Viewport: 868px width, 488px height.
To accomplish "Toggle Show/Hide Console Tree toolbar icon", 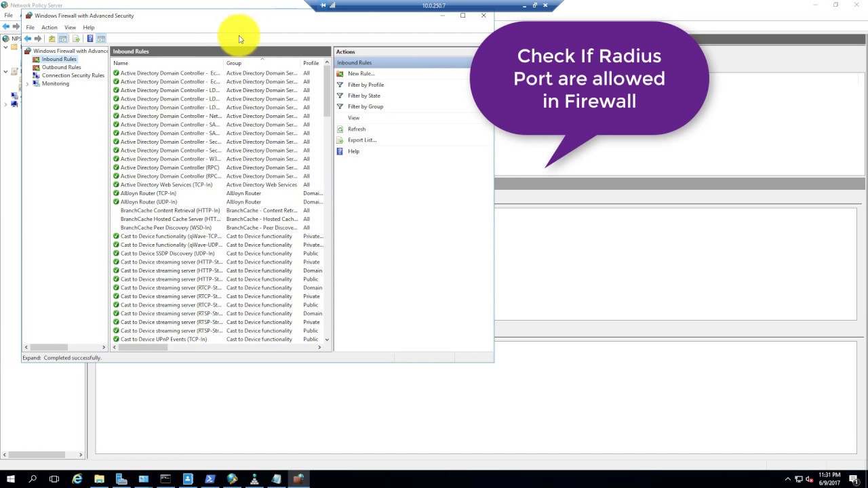I will [62, 39].
